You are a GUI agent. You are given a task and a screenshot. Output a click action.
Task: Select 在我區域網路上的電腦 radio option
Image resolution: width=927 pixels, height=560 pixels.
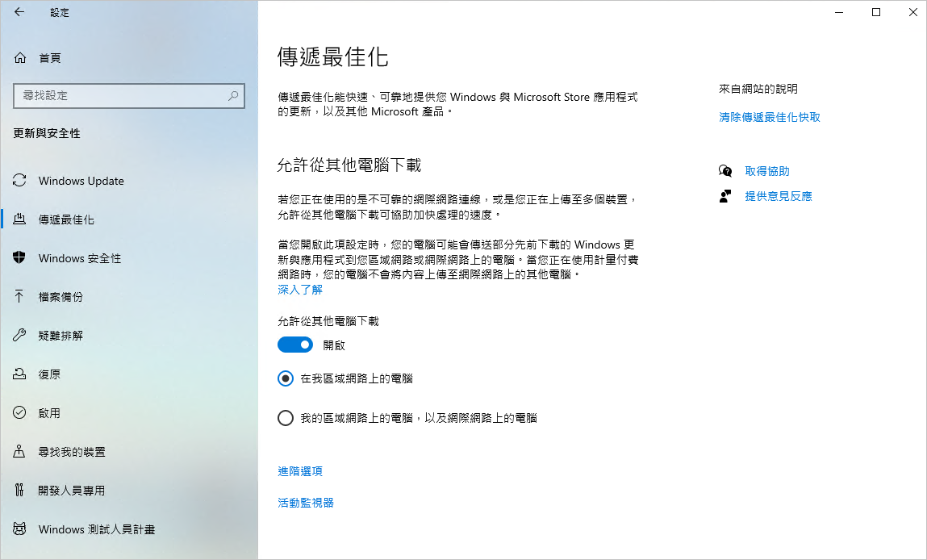pyautogui.click(x=286, y=378)
